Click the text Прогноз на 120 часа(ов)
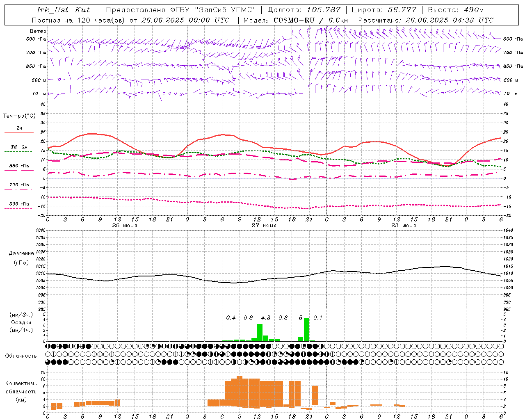 (x=79, y=20)
